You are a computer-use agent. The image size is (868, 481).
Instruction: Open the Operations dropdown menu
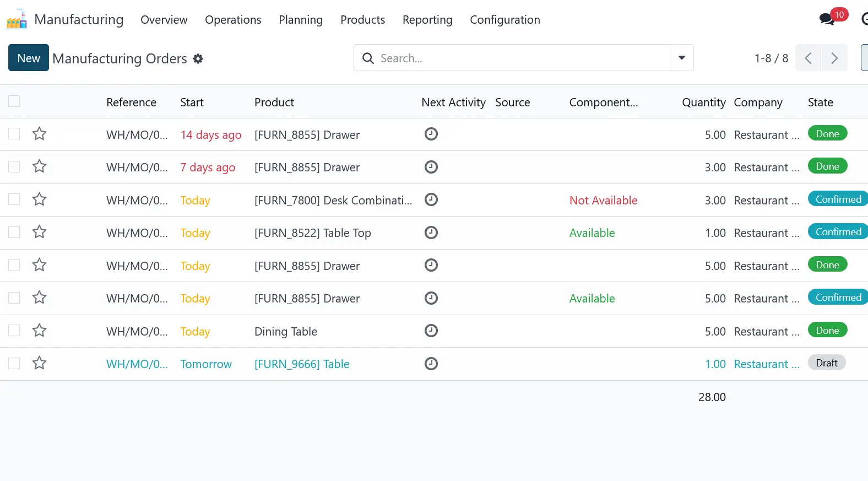click(233, 20)
